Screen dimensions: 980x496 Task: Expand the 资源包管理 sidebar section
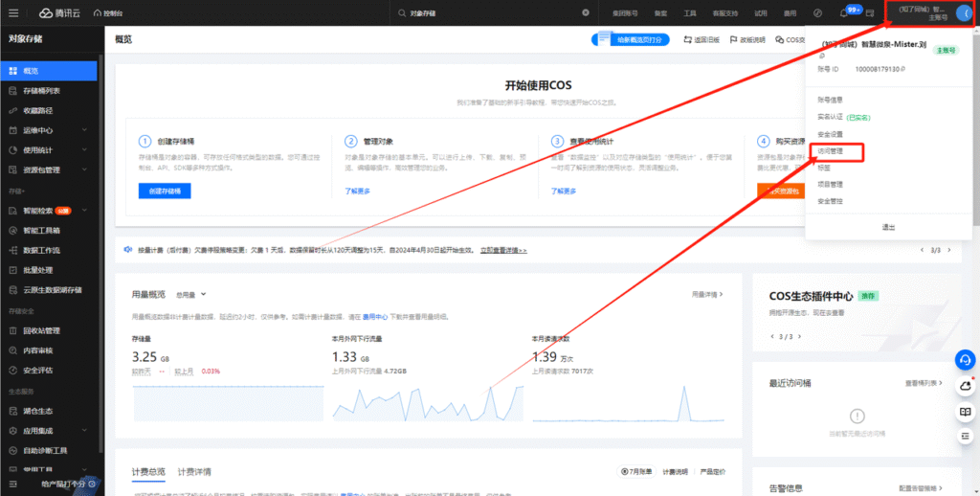48,170
